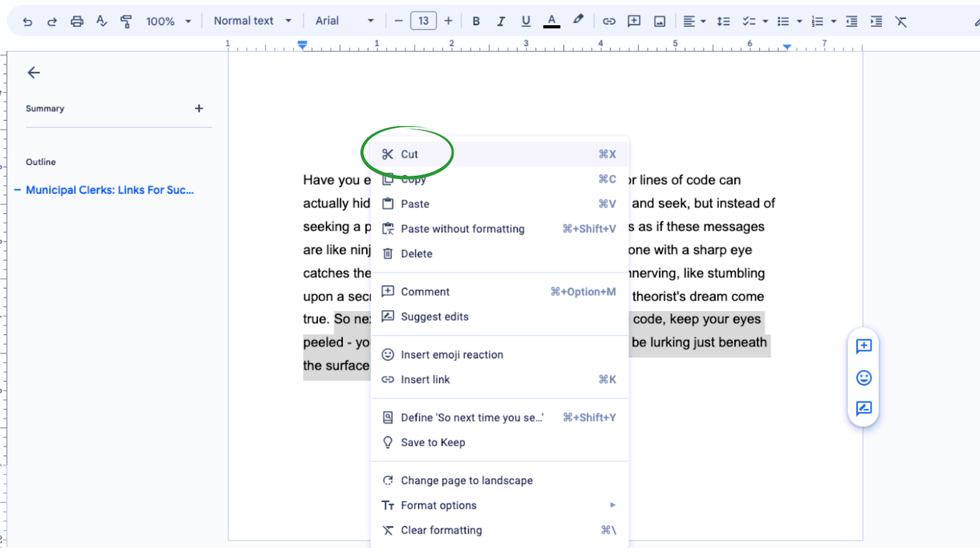Open Municipal Clerks outline heading link

[110, 190]
